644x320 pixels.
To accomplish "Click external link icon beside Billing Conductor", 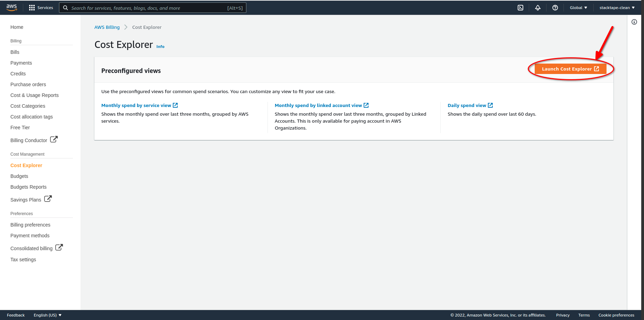I will tap(54, 139).
